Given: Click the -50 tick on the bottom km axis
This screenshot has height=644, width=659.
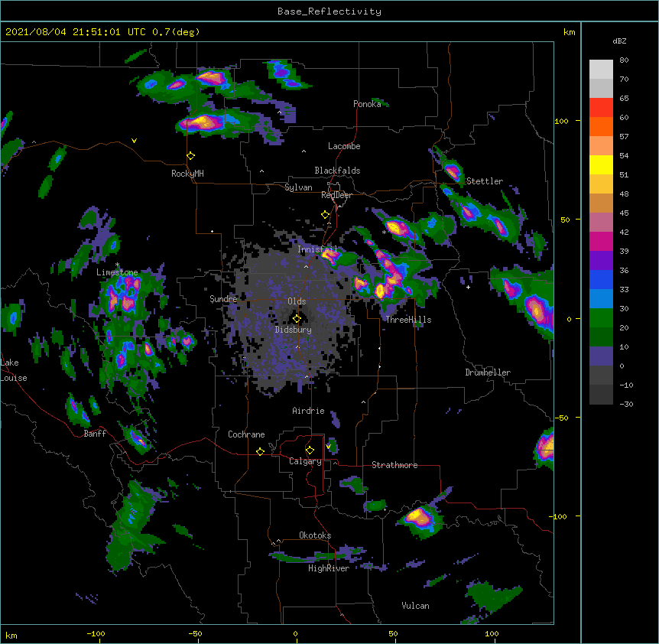Looking at the screenshot, I should click(x=195, y=633).
